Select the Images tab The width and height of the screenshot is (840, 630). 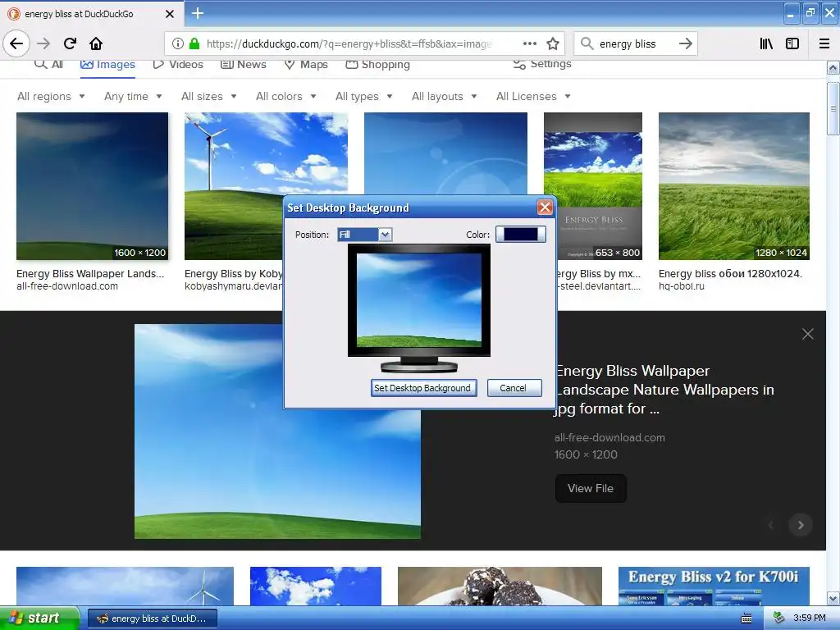point(107,65)
